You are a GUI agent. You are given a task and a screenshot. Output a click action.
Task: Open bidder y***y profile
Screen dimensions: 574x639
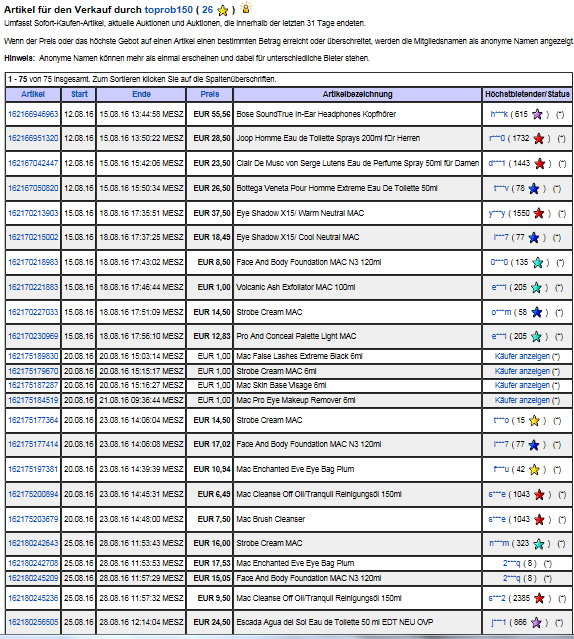pyautogui.click(x=497, y=213)
